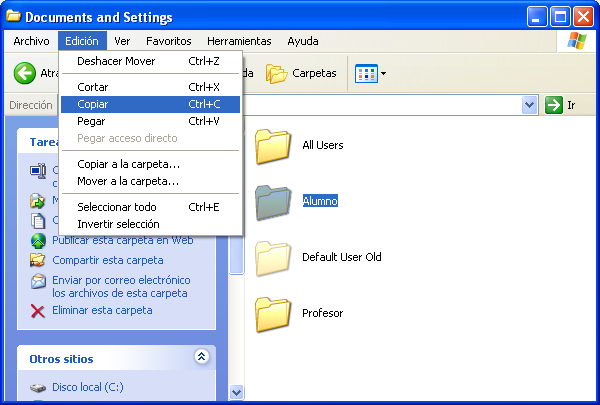The width and height of the screenshot is (600, 405).
Task: Click Seleccionar todo menu entry
Action: 117,207
